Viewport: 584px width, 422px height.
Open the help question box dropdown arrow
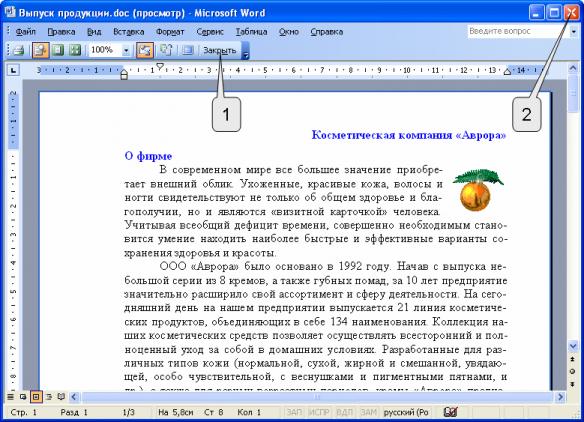click(x=574, y=32)
